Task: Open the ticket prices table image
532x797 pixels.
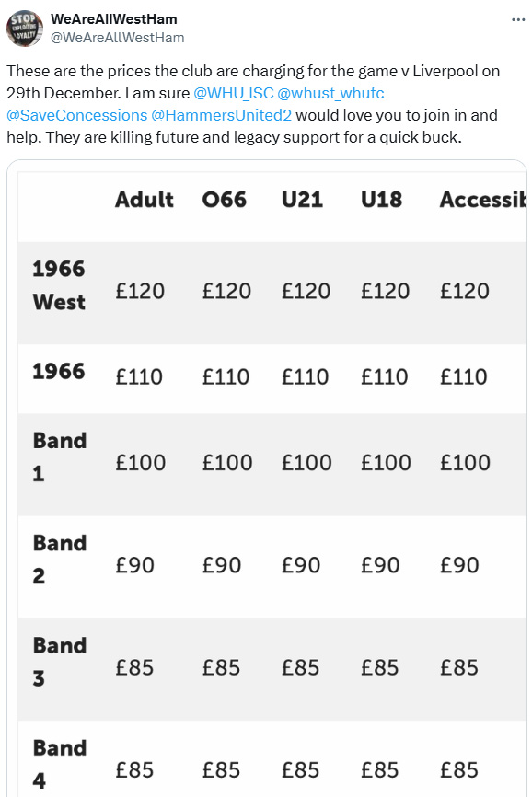Action: point(267,479)
